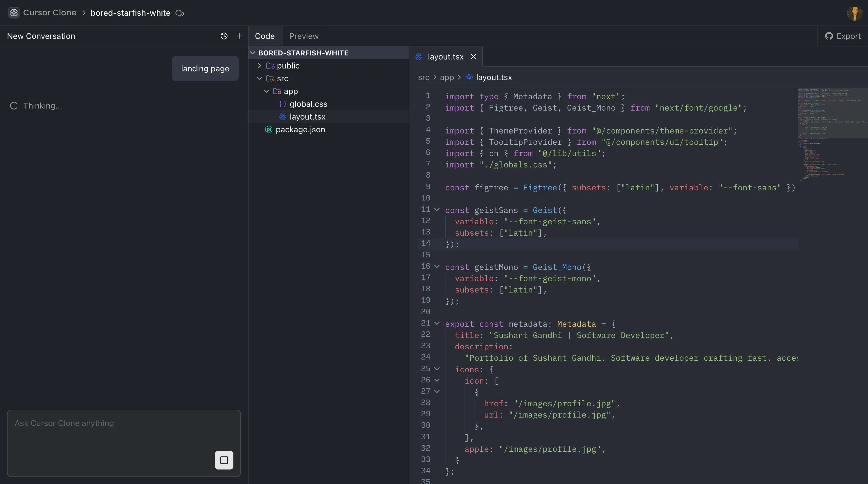Screen dimensions: 868x484
Task: Click the package.json file icon
Action: (269, 129)
